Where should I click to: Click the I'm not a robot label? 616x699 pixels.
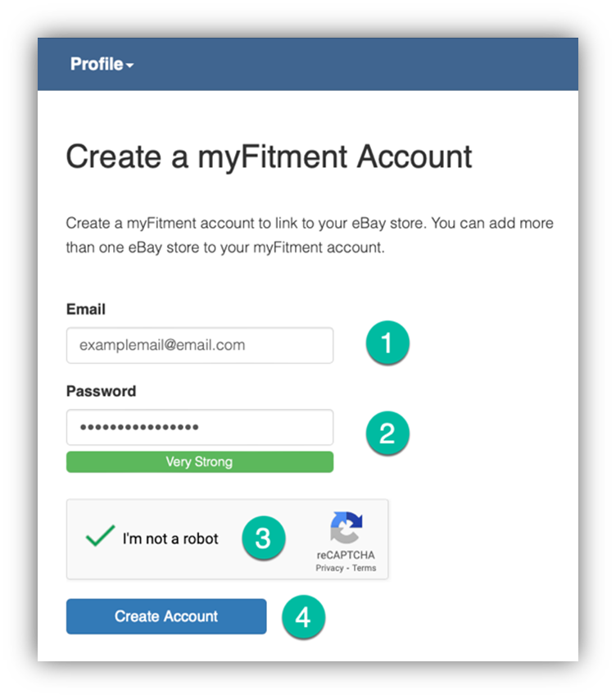[170, 538]
